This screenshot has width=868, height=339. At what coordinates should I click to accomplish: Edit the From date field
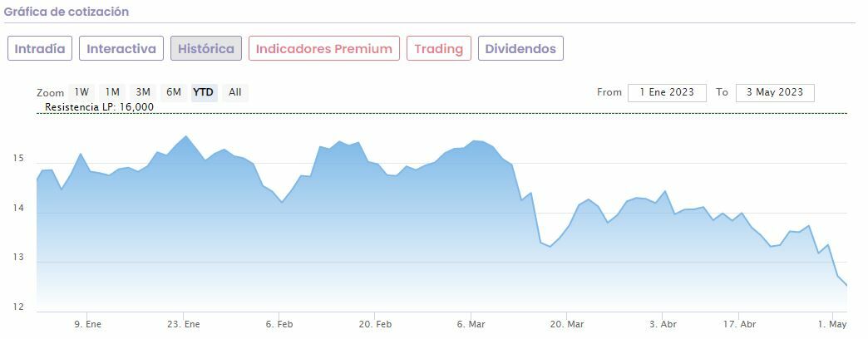coord(667,92)
